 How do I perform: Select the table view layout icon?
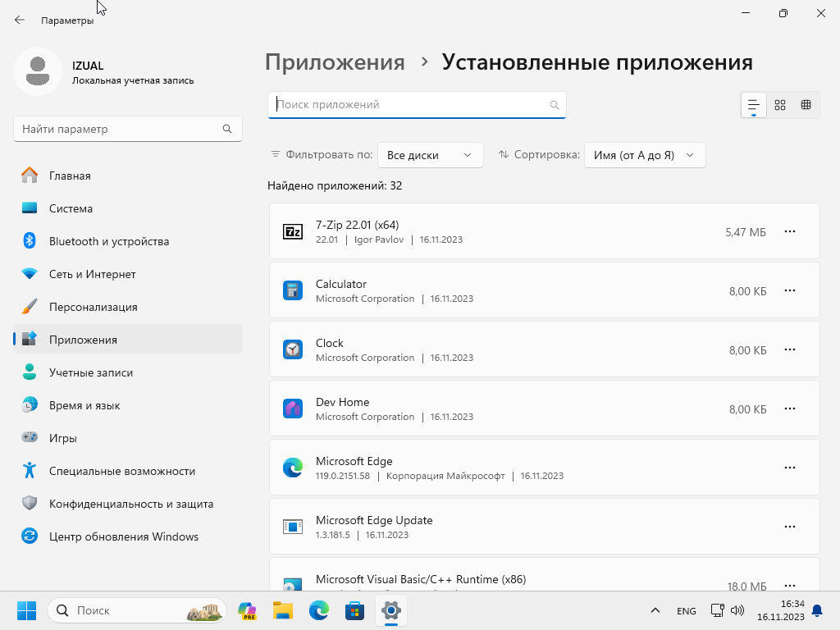click(806, 105)
